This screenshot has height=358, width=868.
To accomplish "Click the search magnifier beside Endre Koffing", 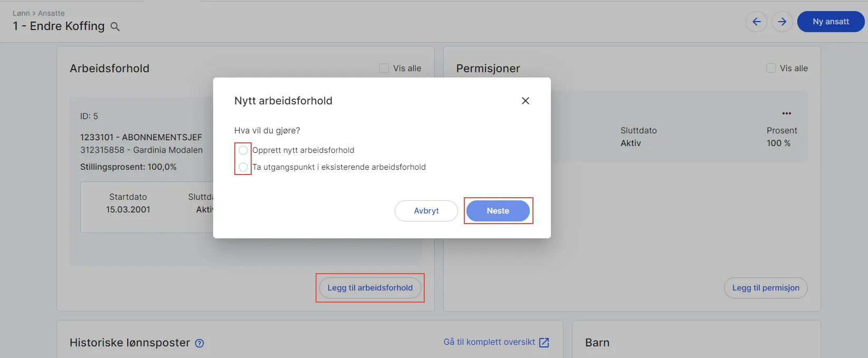I will click(115, 26).
